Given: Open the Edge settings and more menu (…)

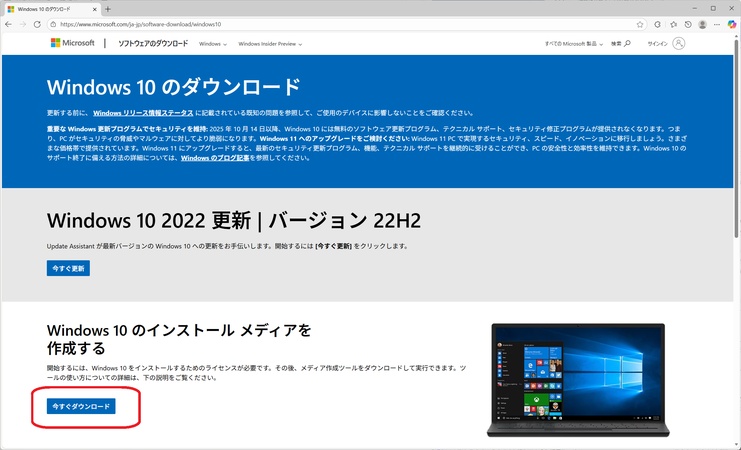Looking at the screenshot, I should [x=717, y=25].
